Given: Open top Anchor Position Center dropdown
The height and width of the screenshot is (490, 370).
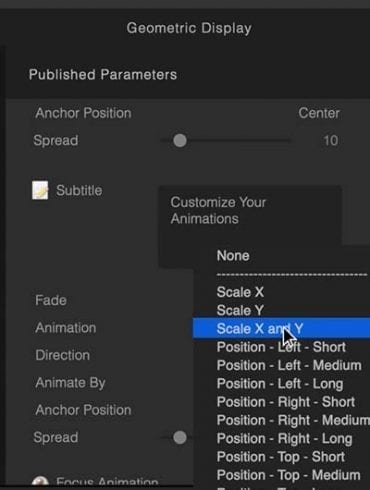Looking at the screenshot, I should 319,113.
